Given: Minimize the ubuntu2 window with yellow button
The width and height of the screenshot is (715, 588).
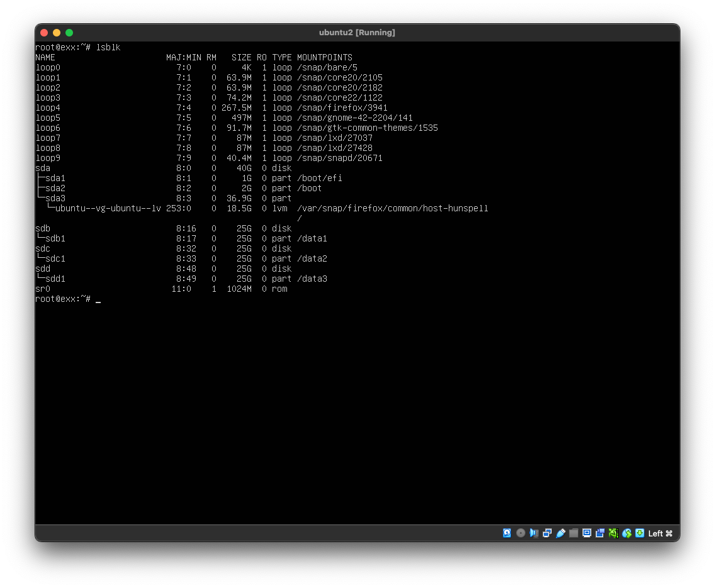Looking at the screenshot, I should (57, 32).
